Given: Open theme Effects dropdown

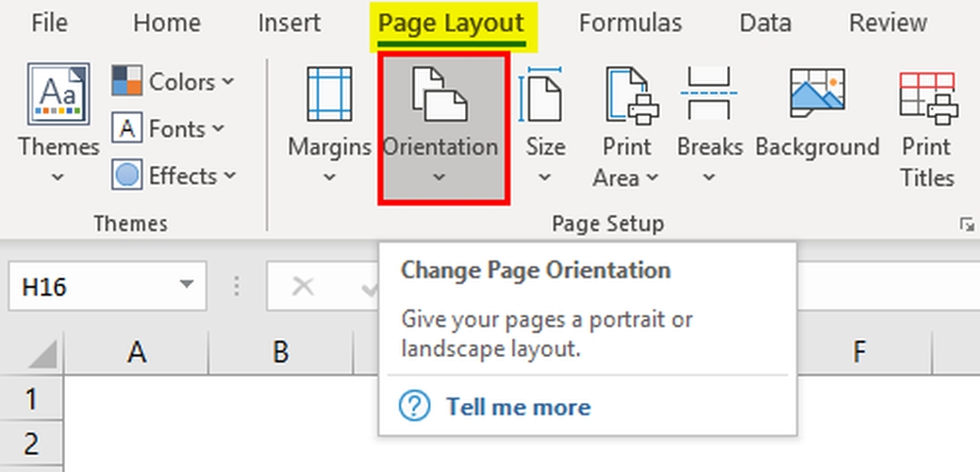Looking at the screenshot, I should point(174,176).
